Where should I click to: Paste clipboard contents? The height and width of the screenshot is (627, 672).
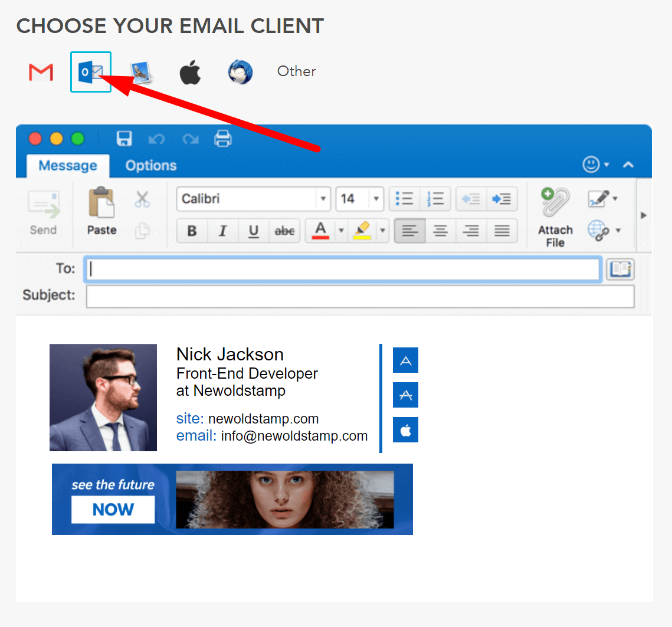(x=101, y=211)
